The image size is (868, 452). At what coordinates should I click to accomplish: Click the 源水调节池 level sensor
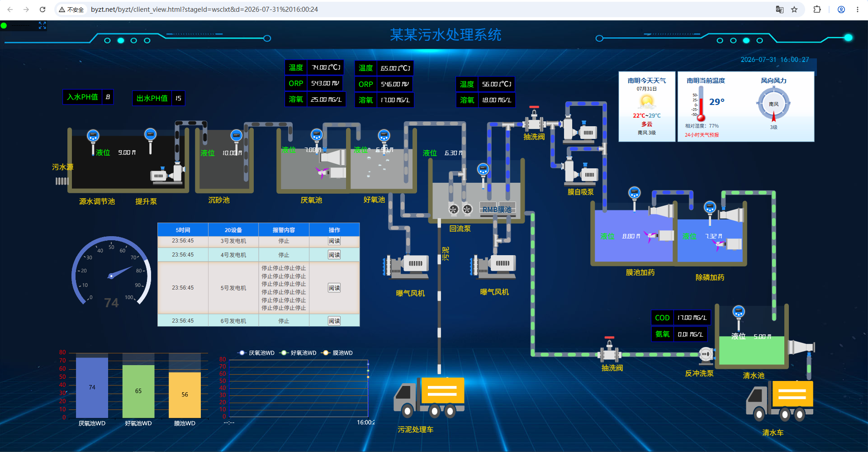[x=93, y=141]
